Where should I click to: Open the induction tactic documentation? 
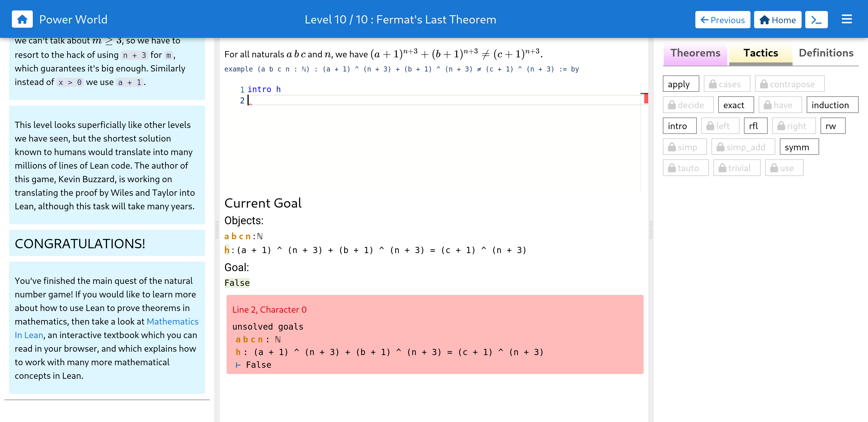click(x=832, y=105)
